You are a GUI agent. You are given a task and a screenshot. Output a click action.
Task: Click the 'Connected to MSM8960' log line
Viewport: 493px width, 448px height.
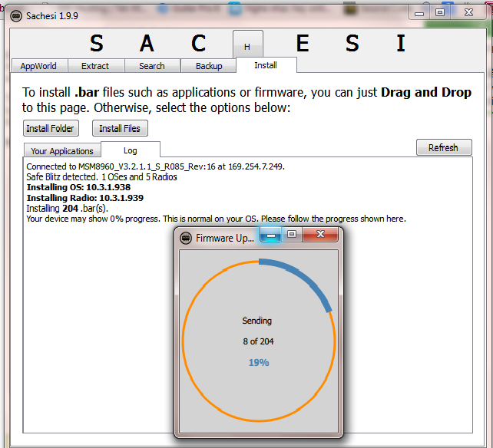pyautogui.click(x=156, y=166)
